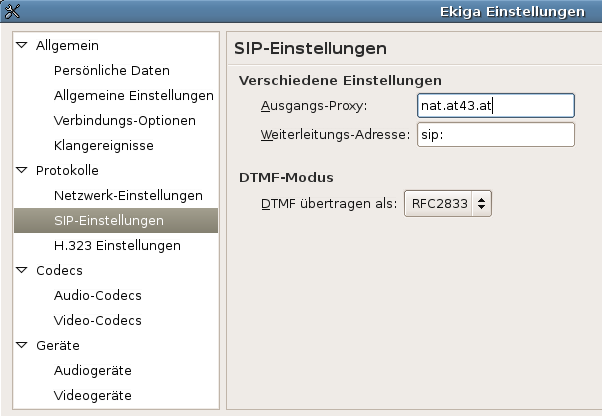The image size is (602, 416).
Task: Select the SIP-Einstellungen entry
Action: [x=109, y=220]
